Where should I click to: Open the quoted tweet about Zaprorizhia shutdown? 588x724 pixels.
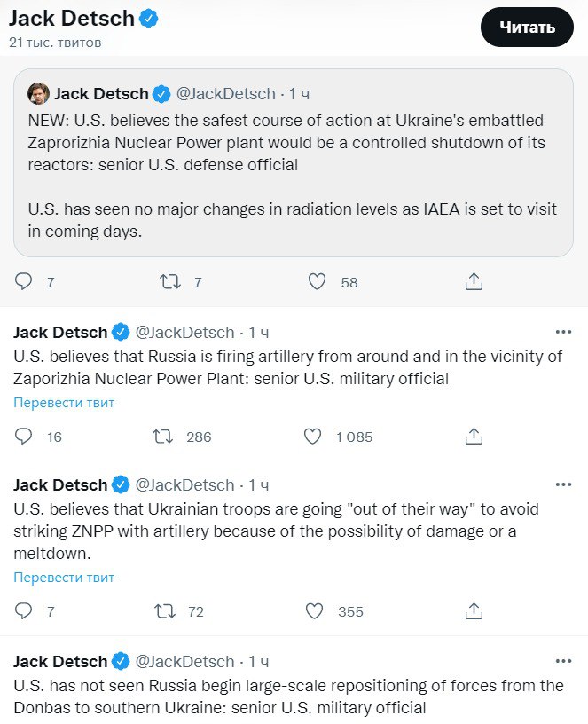(x=293, y=177)
